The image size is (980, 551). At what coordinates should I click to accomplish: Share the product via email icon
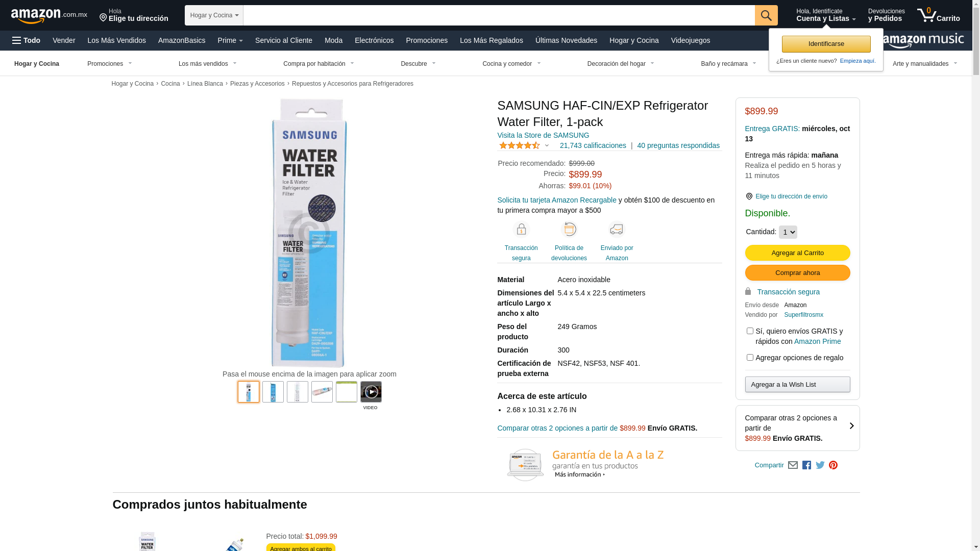coord(793,465)
